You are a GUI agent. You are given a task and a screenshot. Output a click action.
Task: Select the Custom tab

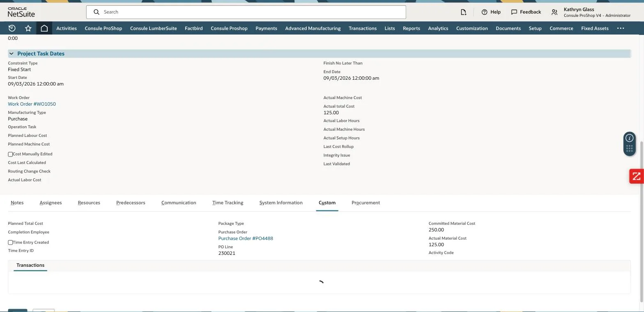(x=327, y=203)
